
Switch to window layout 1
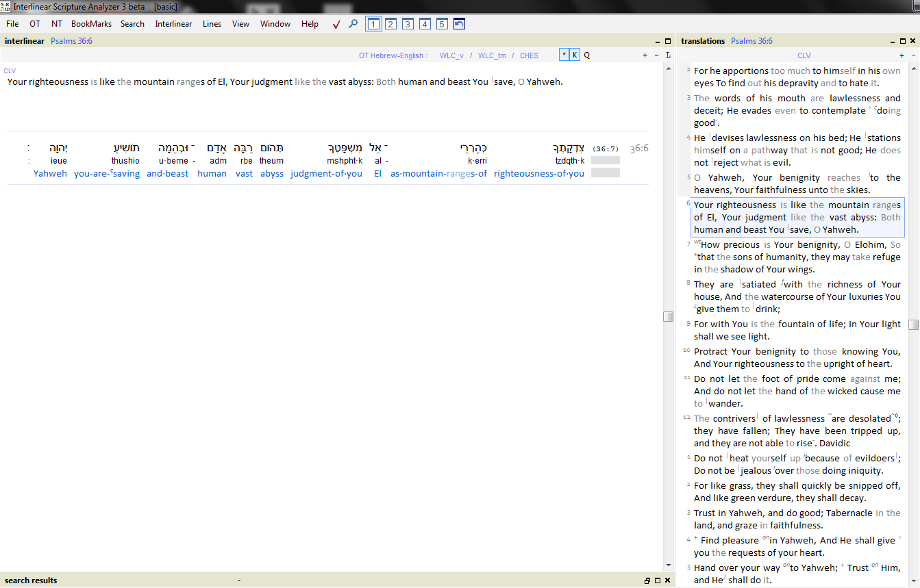(x=373, y=24)
